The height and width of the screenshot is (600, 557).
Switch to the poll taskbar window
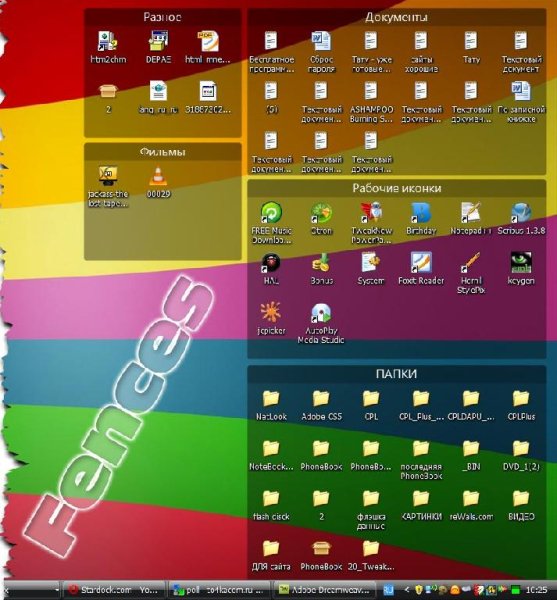218,590
